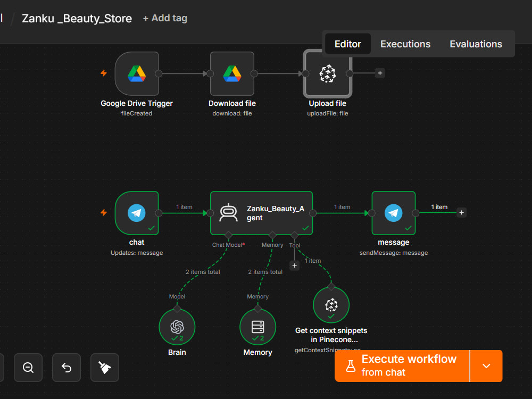
Task: Execute workflow from chat
Action: tap(402, 366)
